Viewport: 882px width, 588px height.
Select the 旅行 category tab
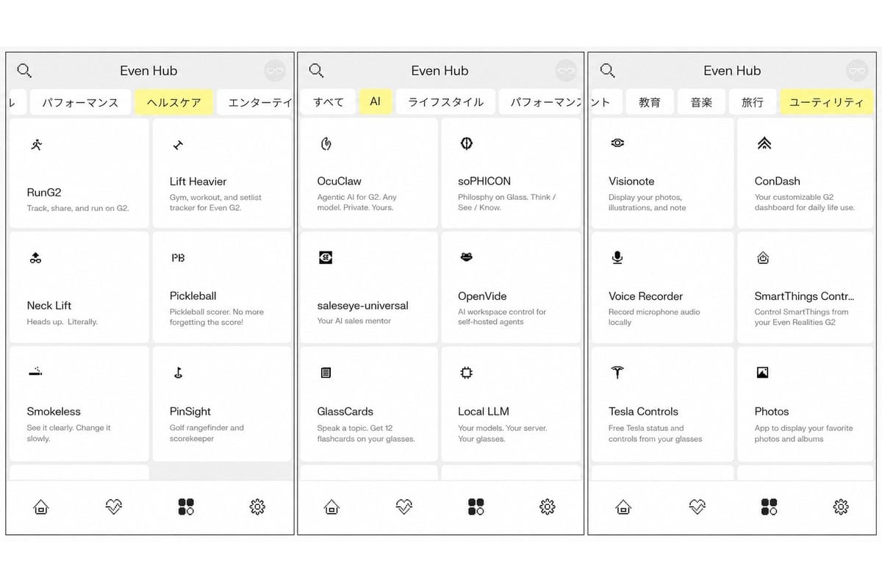coord(753,102)
